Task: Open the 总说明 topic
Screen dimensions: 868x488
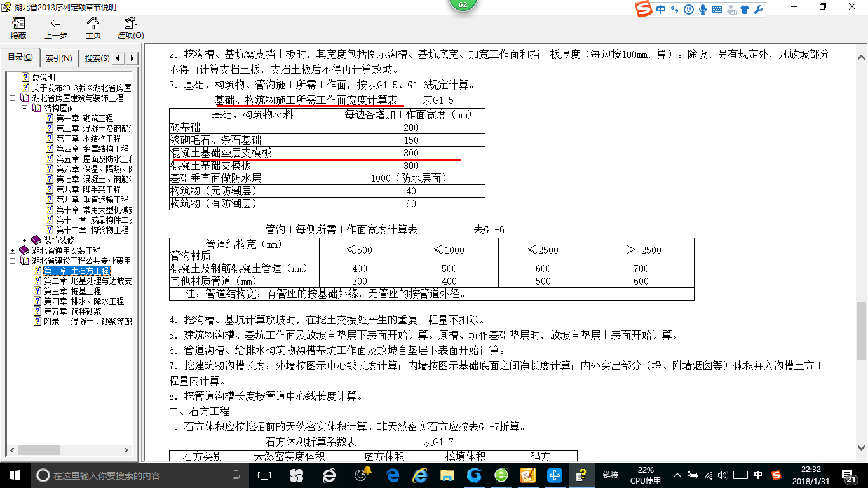Action: [x=43, y=78]
